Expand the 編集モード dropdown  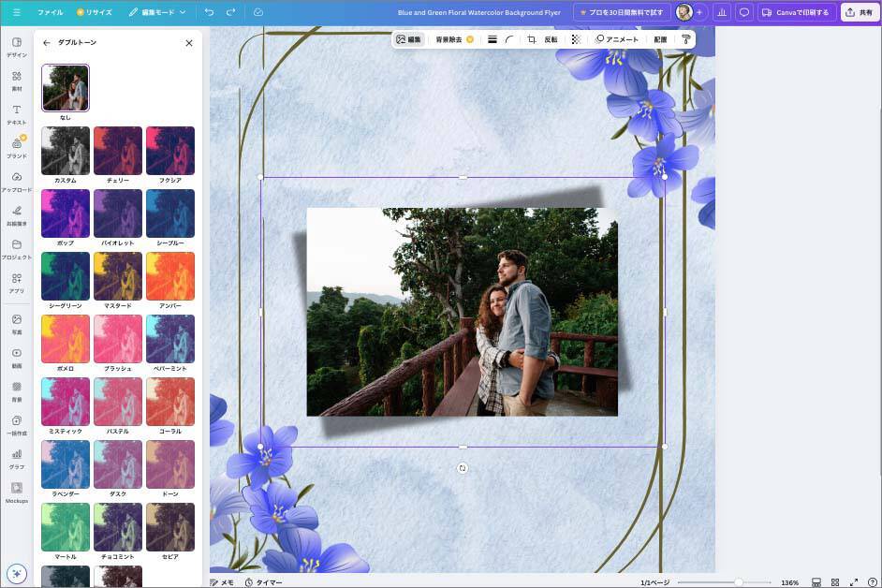click(x=157, y=12)
